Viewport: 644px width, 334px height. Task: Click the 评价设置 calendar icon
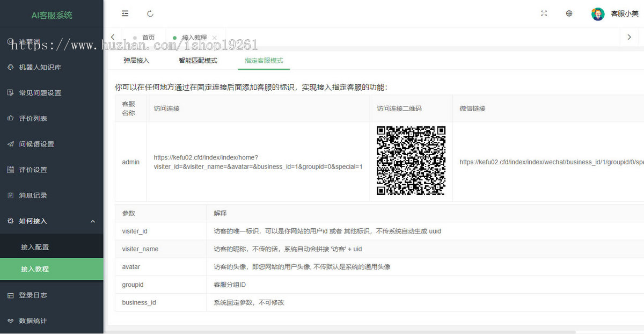click(x=10, y=170)
